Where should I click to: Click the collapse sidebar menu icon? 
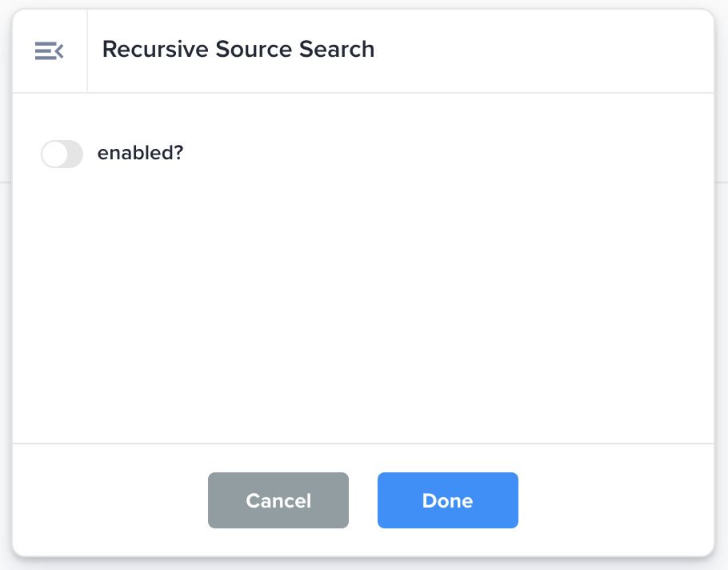click(x=49, y=51)
